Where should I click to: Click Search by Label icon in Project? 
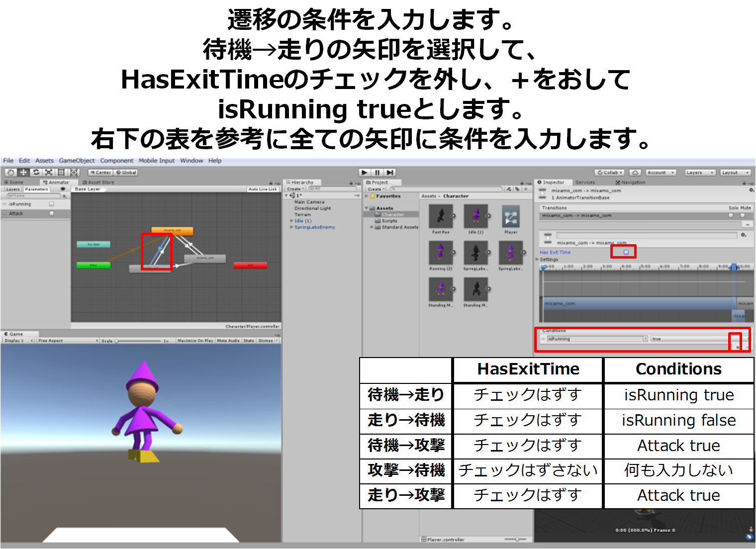click(517, 189)
